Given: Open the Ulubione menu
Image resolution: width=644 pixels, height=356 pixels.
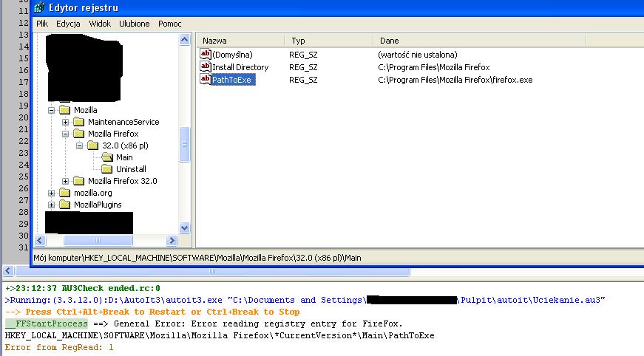Looking at the screenshot, I should tap(135, 24).
